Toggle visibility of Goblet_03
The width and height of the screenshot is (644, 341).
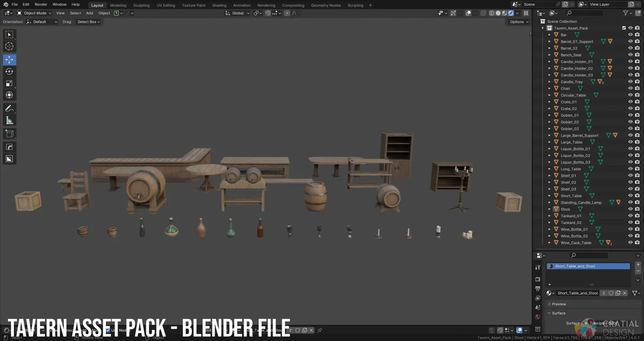pyautogui.click(x=630, y=128)
